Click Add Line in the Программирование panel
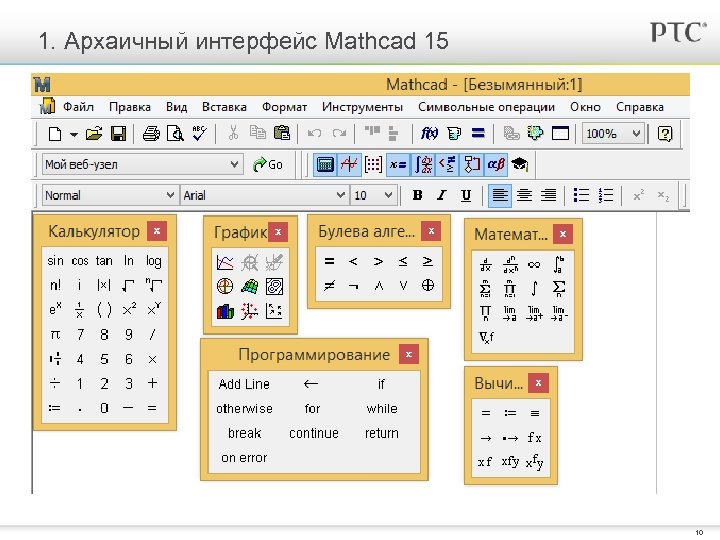Viewport: 720px width, 540px height. [244, 384]
